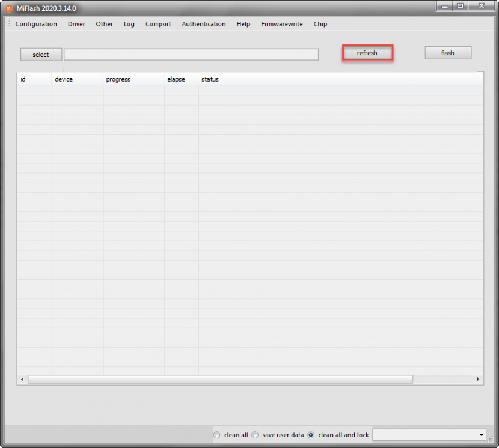Open the Comport menu

click(158, 24)
